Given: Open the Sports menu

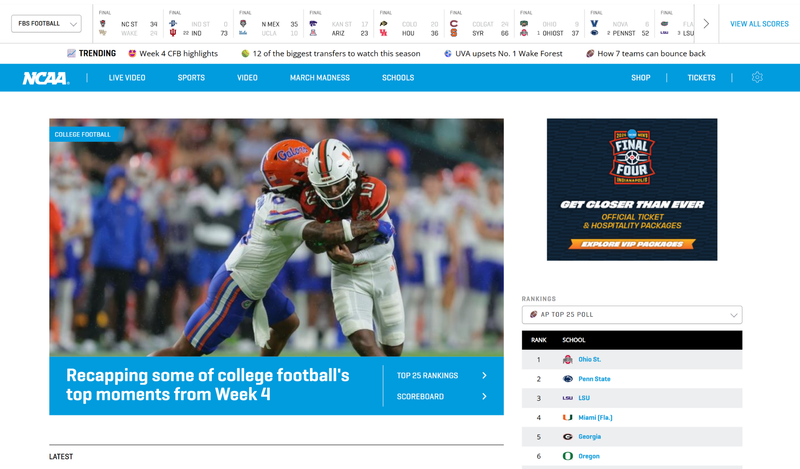Looking at the screenshot, I should coord(191,78).
